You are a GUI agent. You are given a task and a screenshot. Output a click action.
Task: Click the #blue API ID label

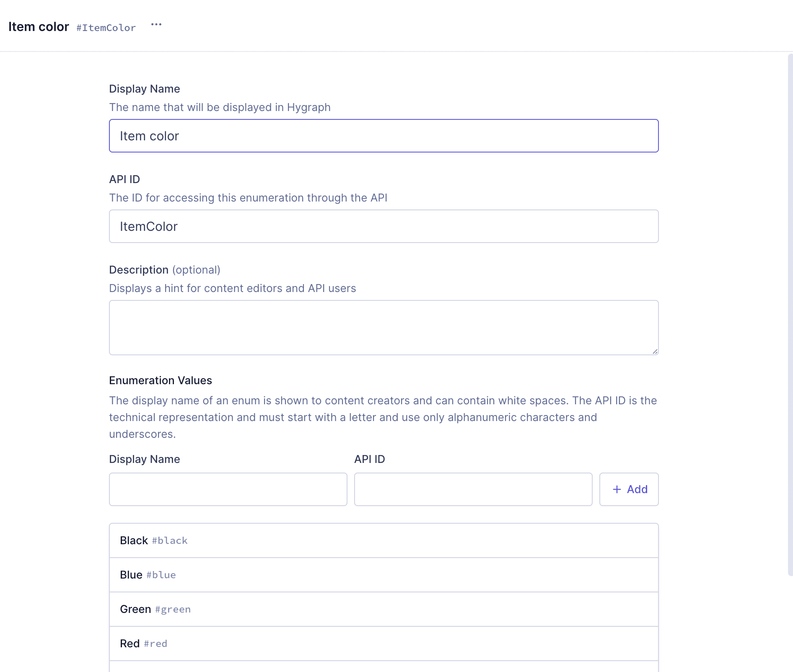pos(161,575)
